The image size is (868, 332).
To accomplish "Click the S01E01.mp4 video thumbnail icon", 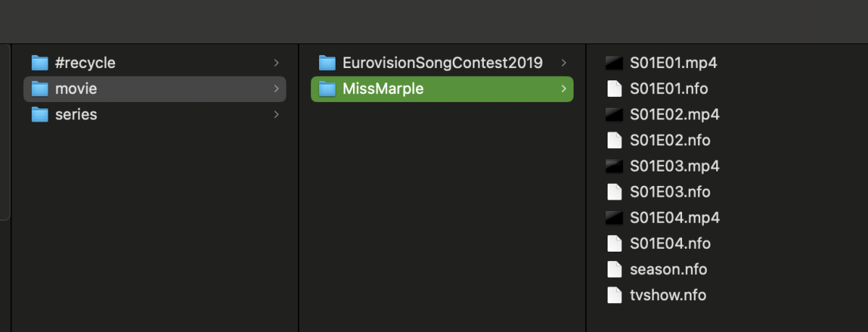I will 614,63.
